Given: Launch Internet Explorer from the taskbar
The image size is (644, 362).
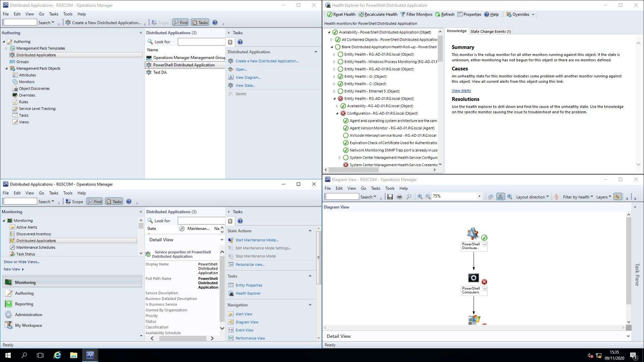Looking at the screenshot, I should tap(57, 355).
